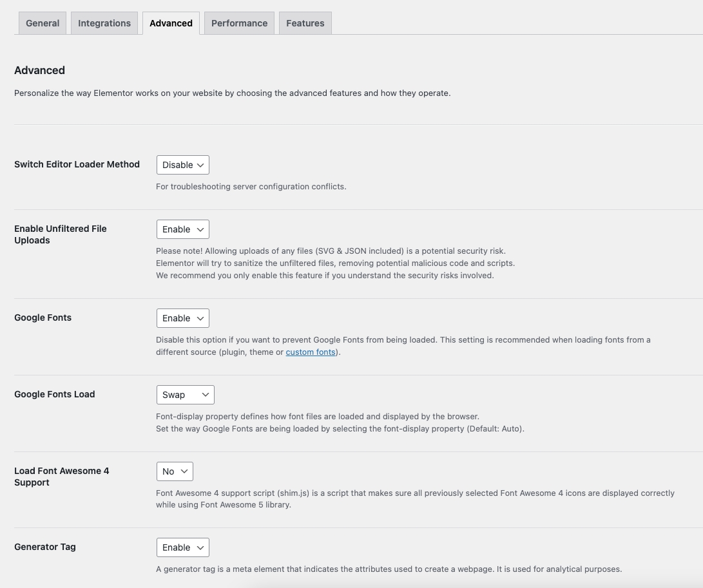Viewport: 703px width, 588px height.
Task: Go to the Performance tab
Action: [x=239, y=23]
